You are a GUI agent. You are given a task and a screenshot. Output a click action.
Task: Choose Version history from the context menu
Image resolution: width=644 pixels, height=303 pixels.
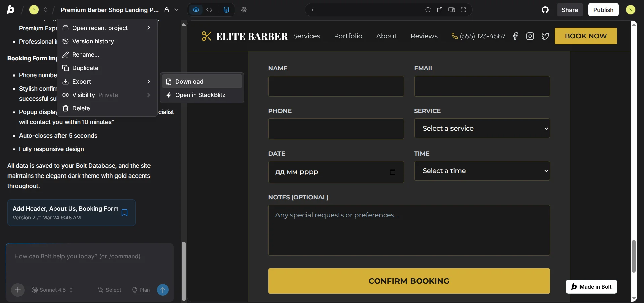(x=92, y=41)
